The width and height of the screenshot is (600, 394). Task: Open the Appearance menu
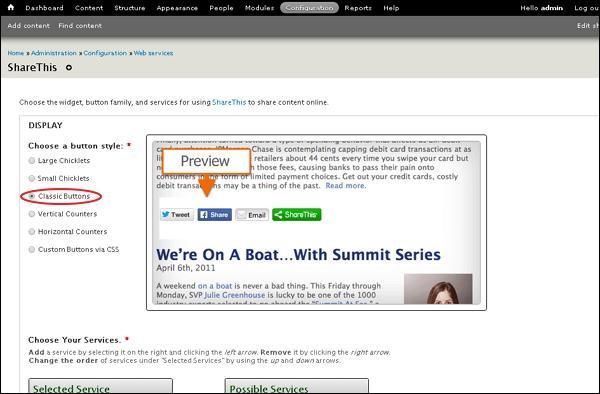click(x=177, y=8)
